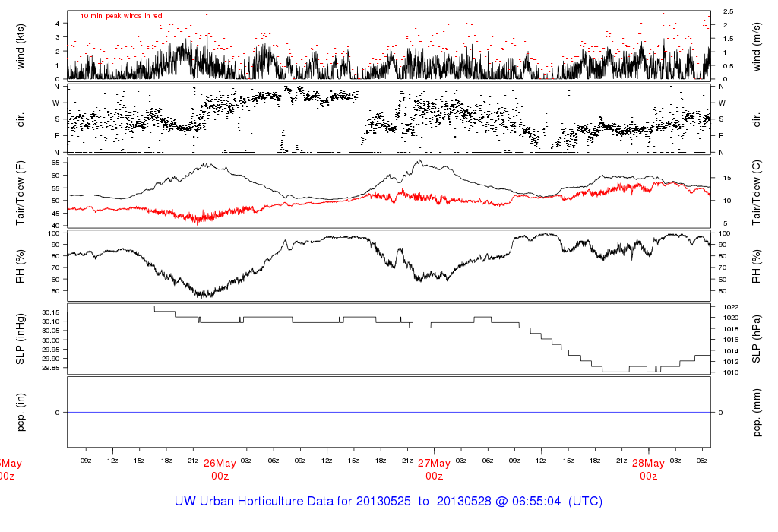This screenshot has width=778, height=532.
Task: Select the 'SLP (inHg)' axis label
Action: [22, 340]
